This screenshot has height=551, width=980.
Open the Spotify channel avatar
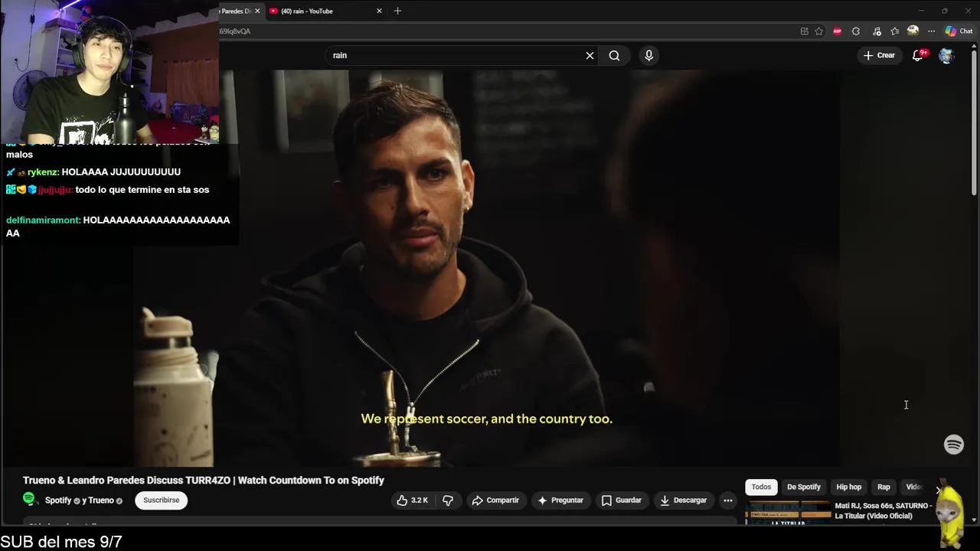[x=29, y=500]
